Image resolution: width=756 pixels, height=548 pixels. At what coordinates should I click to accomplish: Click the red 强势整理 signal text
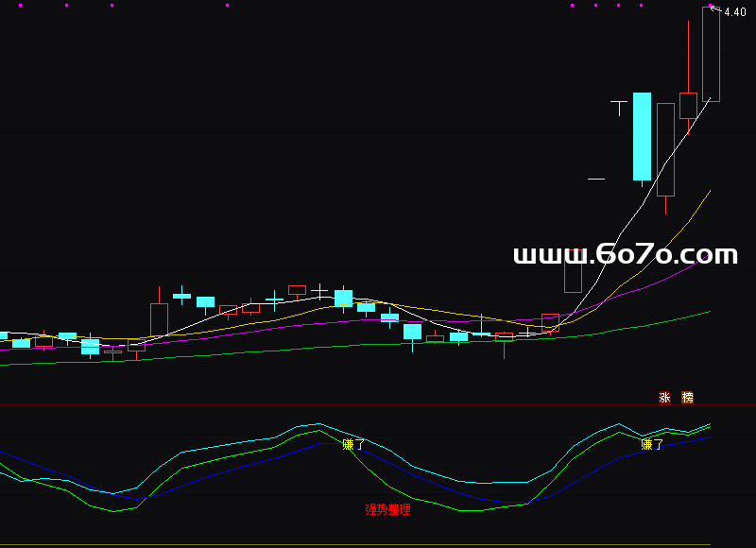tap(387, 510)
